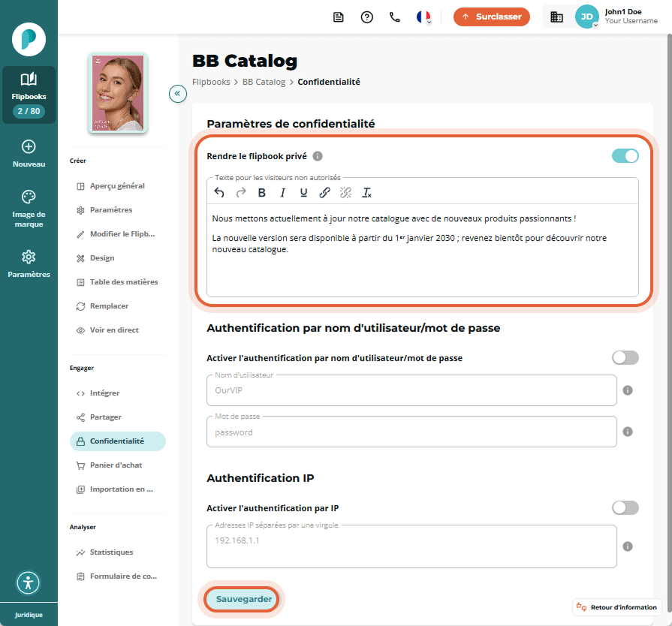Screen dimensions: 672x626
Task: Insert a link in the editor
Action: (x=324, y=193)
